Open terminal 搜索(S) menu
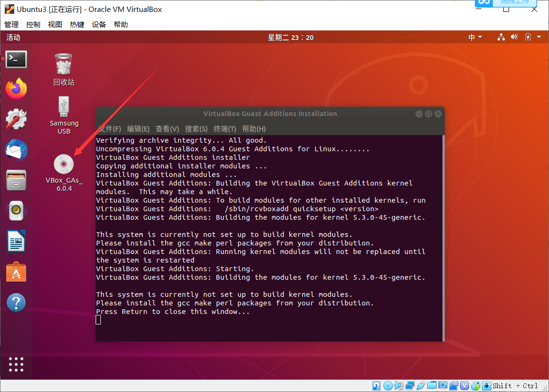The height and width of the screenshot is (392, 549). [x=196, y=129]
